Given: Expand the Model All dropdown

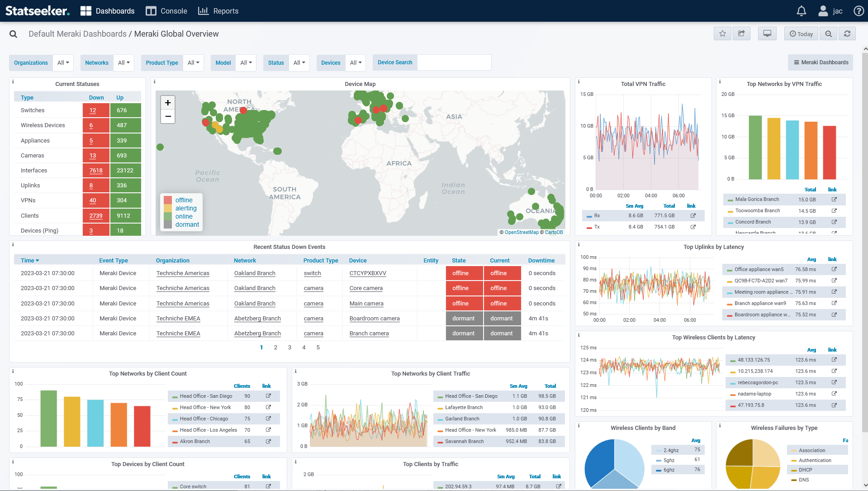Looking at the screenshot, I should point(246,62).
